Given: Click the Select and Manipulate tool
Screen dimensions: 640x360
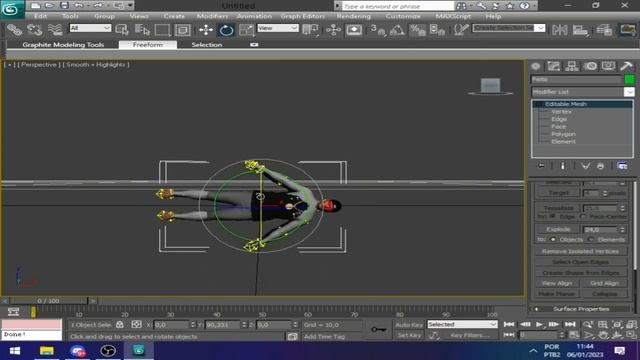Looking at the screenshot, I should pos(333,30).
